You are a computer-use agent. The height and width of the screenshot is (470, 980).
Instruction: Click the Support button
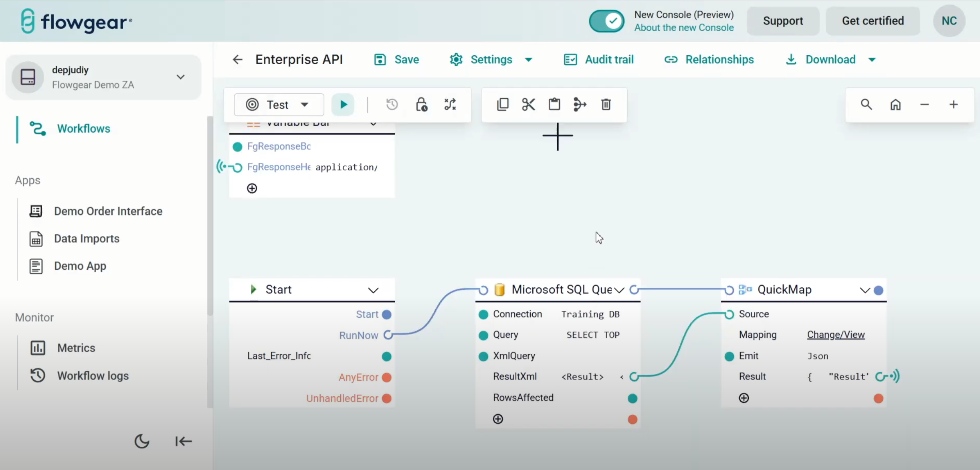[783, 21]
